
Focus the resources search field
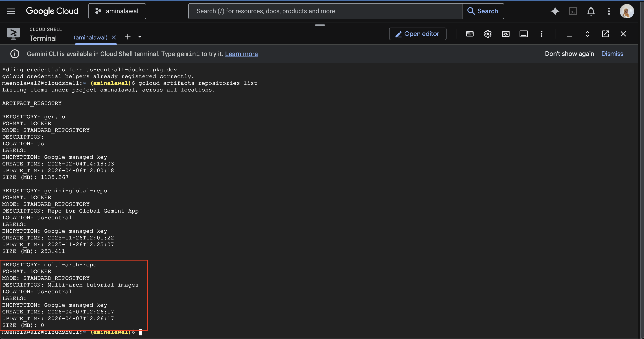point(325,11)
